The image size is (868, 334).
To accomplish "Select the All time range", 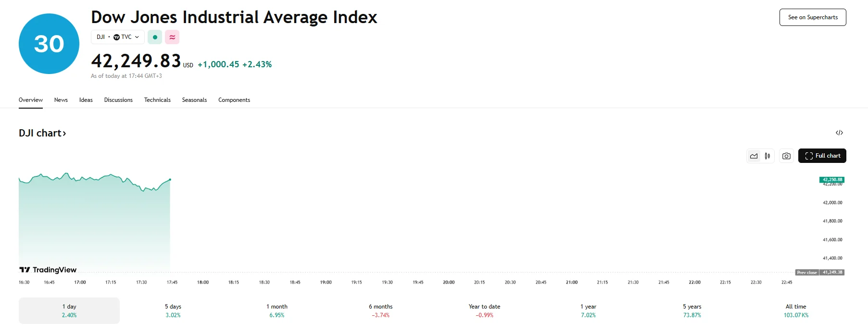I will 796,310.
